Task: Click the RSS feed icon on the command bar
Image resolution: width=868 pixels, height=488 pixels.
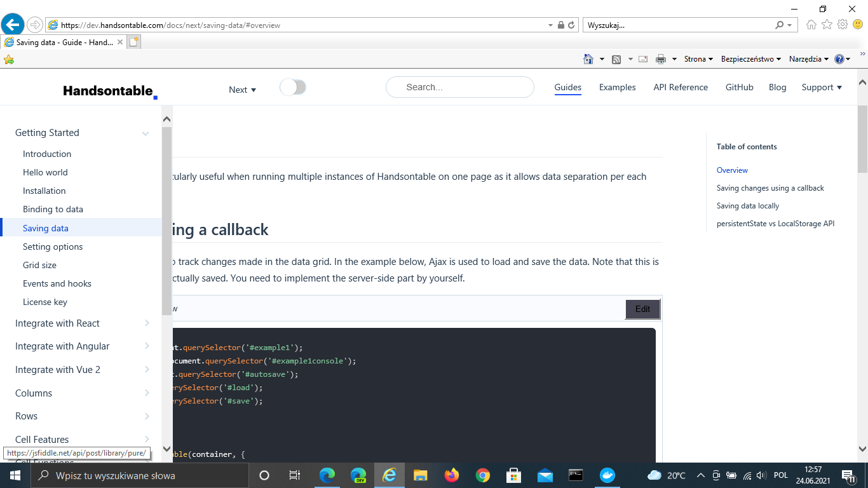Action: (x=616, y=59)
